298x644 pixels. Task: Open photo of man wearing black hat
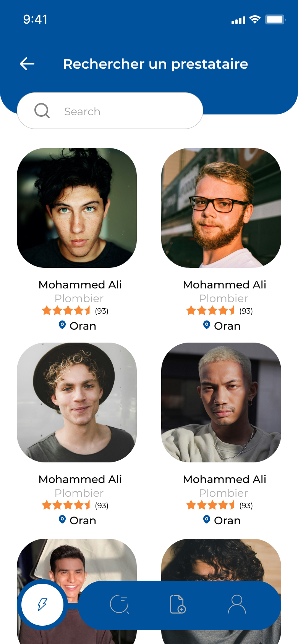point(77,402)
